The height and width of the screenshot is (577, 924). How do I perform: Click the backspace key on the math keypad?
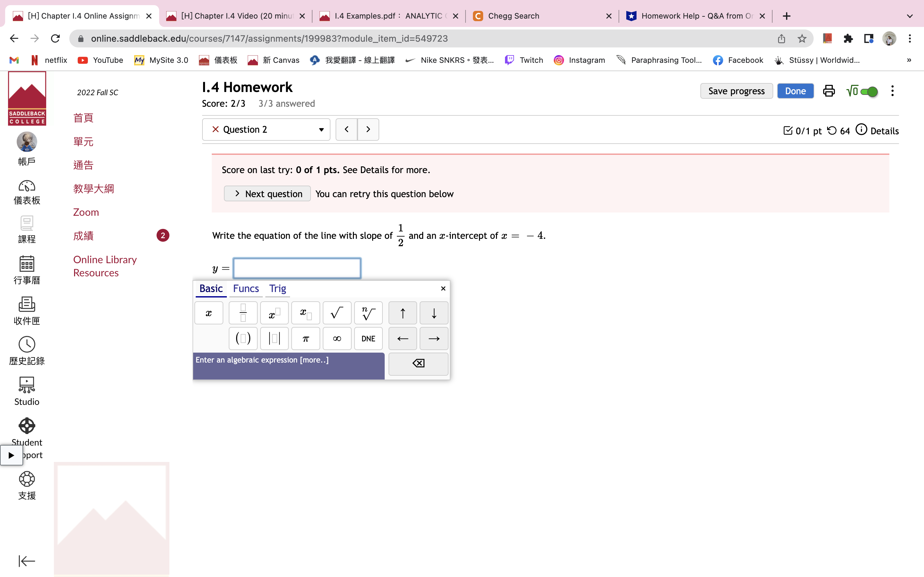click(x=418, y=363)
